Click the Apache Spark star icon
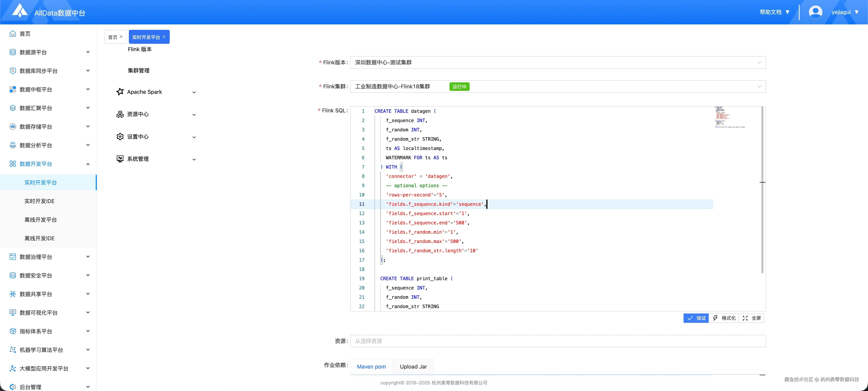This screenshot has width=868, height=391. (x=120, y=92)
